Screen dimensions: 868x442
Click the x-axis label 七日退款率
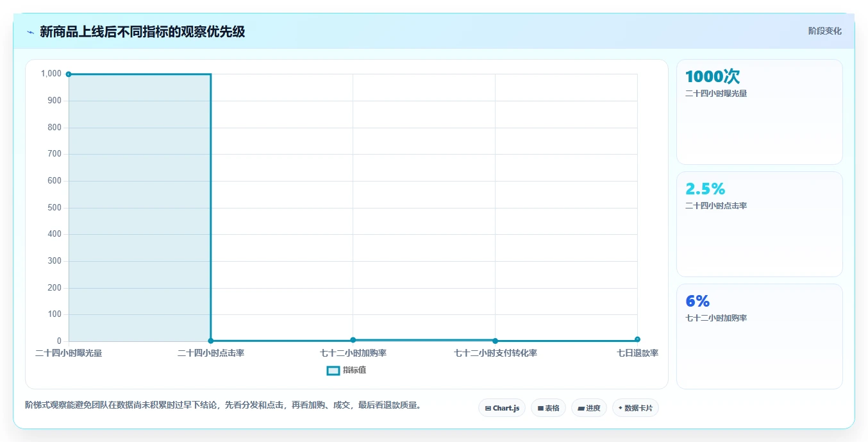coord(637,353)
